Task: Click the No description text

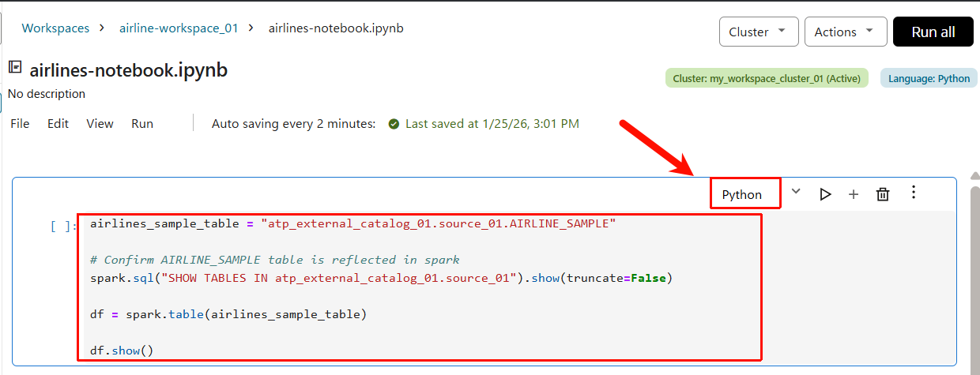Action: point(47,93)
